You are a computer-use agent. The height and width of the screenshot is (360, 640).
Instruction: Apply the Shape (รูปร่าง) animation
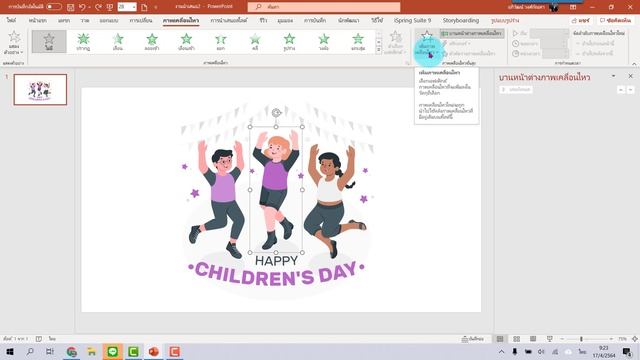click(289, 42)
